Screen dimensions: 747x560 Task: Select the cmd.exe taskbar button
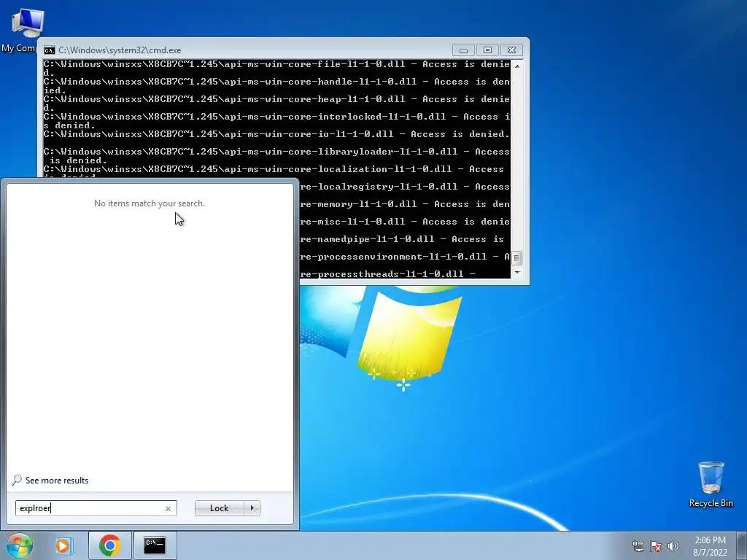coord(155,545)
